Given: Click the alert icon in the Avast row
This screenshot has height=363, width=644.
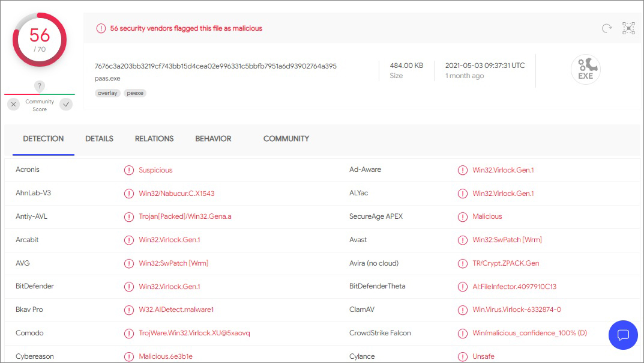Looking at the screenshot, I should pyautogui.click(x=463, y=240).
